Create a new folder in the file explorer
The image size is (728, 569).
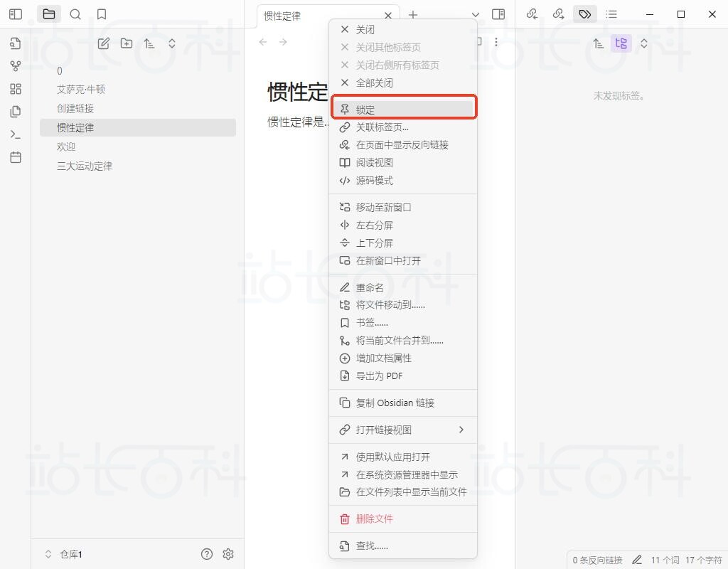click(127, 43)
